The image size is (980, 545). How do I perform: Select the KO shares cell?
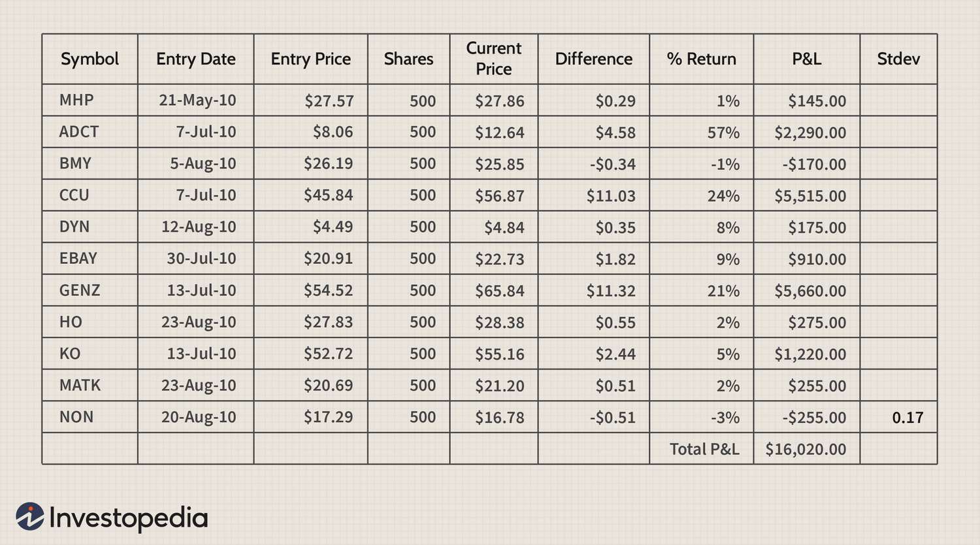tap(408, 354)
